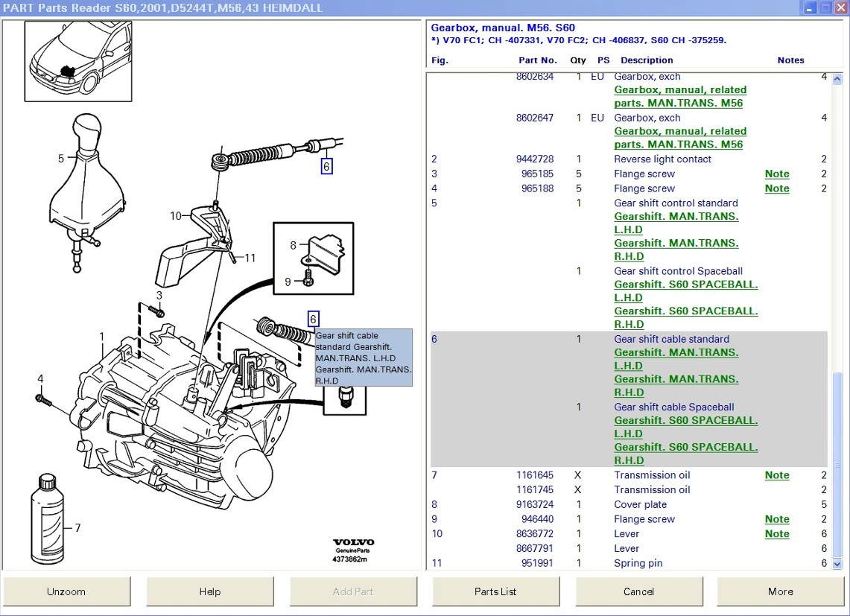This screenshot has height=616, width=850.
Task: Open the Note link for part 965185
Action: click(777, 174)
